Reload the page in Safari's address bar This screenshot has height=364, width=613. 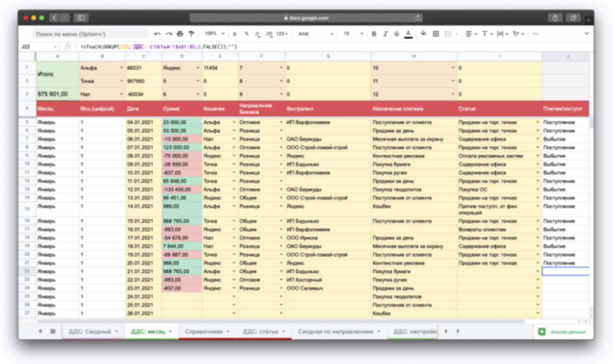point(418,18)
